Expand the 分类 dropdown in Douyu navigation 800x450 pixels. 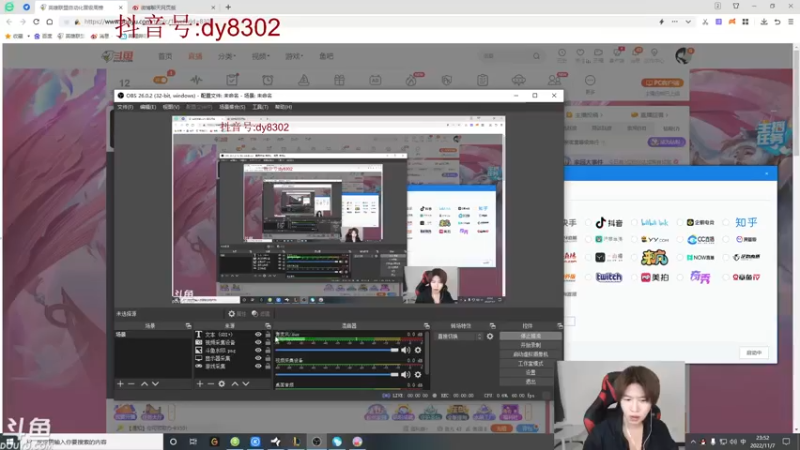click(x=227, y=56)
